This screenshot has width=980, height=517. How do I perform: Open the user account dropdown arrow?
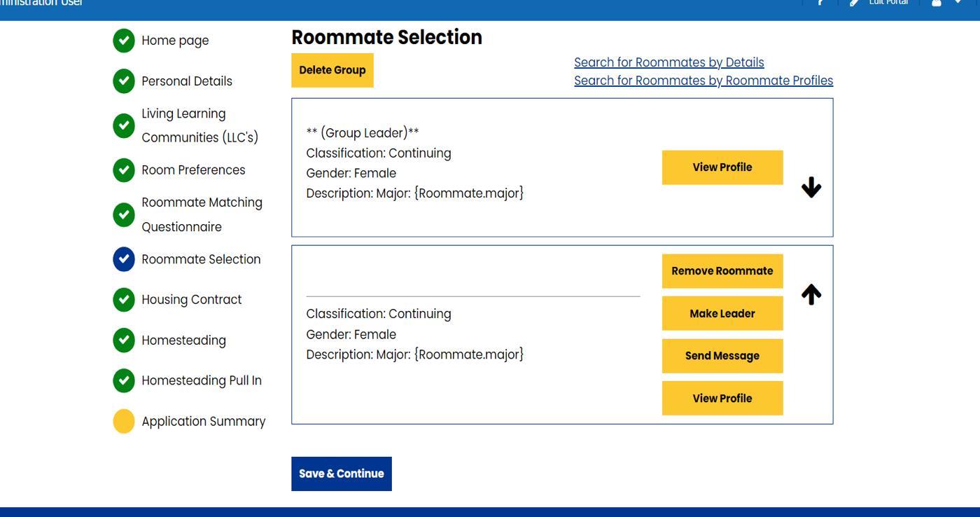click(x=958, y=3)
